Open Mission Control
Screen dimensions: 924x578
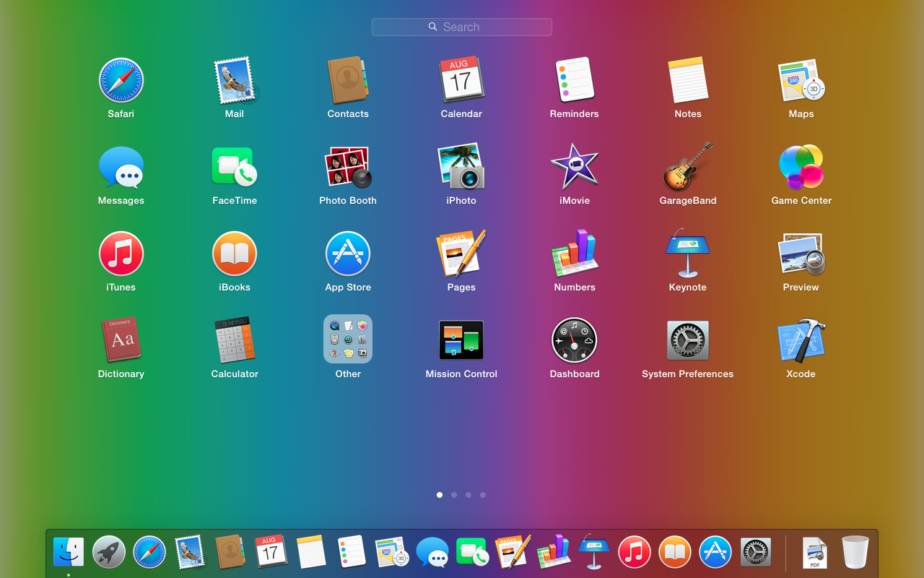click(461, 340)
